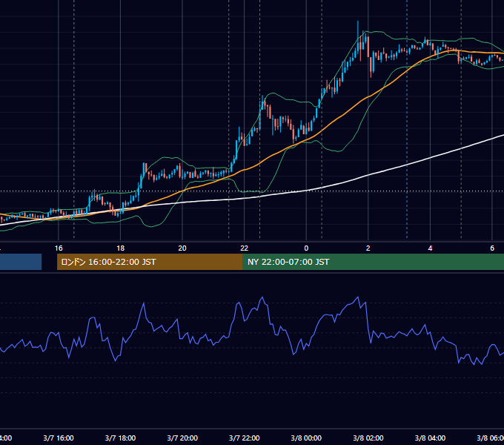
Task: Click the 3/8 04:00 time label
Action: (x=430, y=438)
